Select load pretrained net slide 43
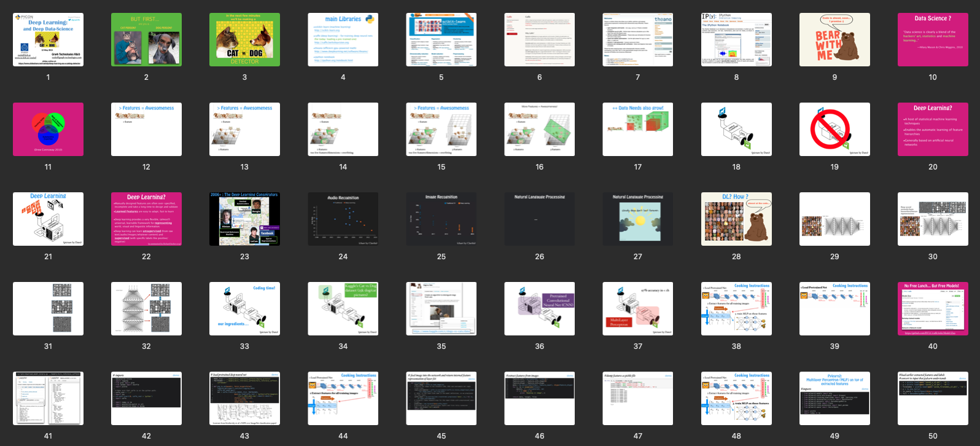 244,398
